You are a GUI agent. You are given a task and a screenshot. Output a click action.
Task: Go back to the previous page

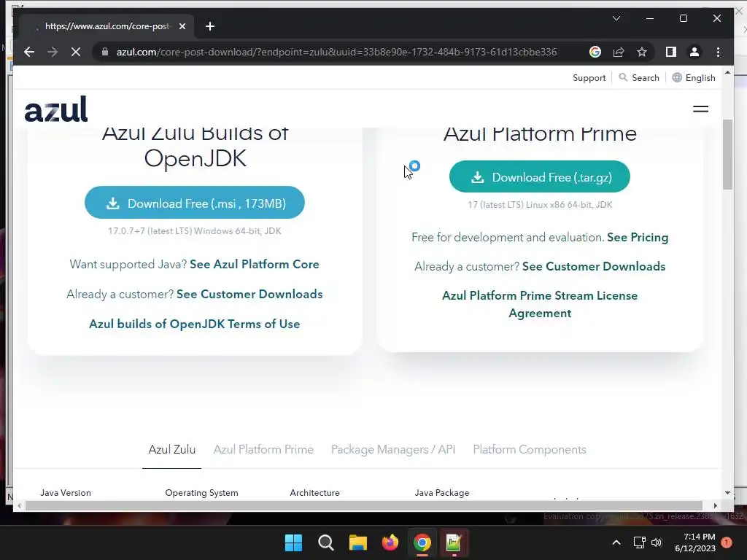(x=29, y=52)
